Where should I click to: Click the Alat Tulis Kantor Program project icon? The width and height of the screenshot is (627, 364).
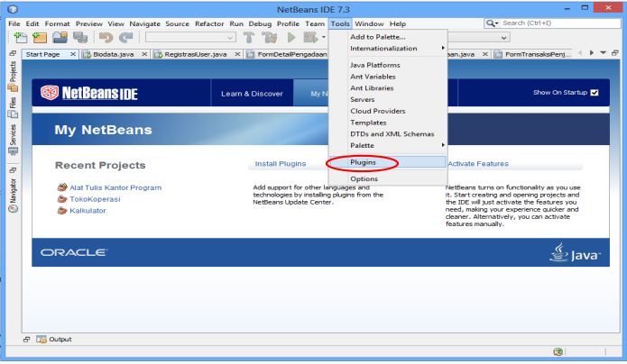[x=62, y=187]
